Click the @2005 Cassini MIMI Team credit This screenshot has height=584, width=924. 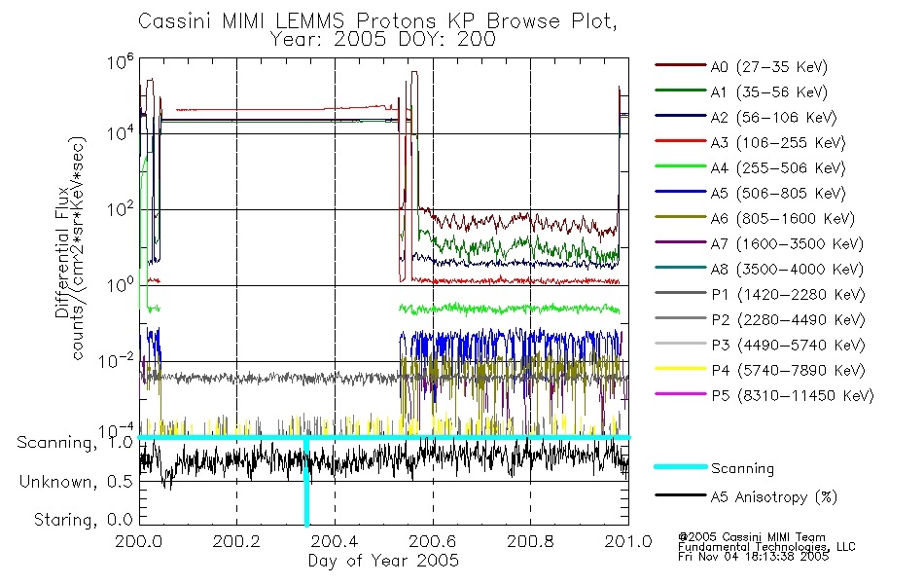(751, 537)
